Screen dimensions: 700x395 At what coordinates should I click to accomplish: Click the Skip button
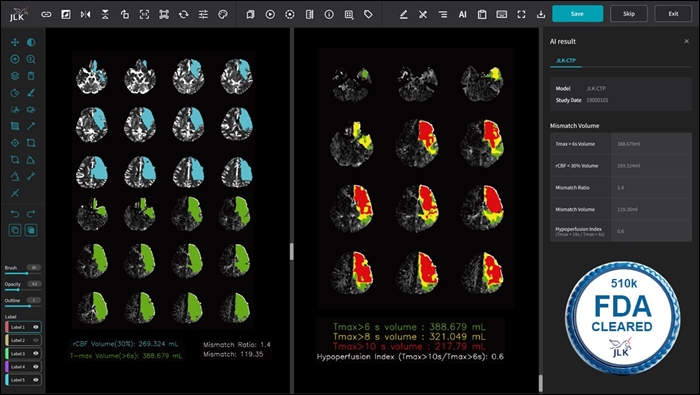[x=629, y=14]
